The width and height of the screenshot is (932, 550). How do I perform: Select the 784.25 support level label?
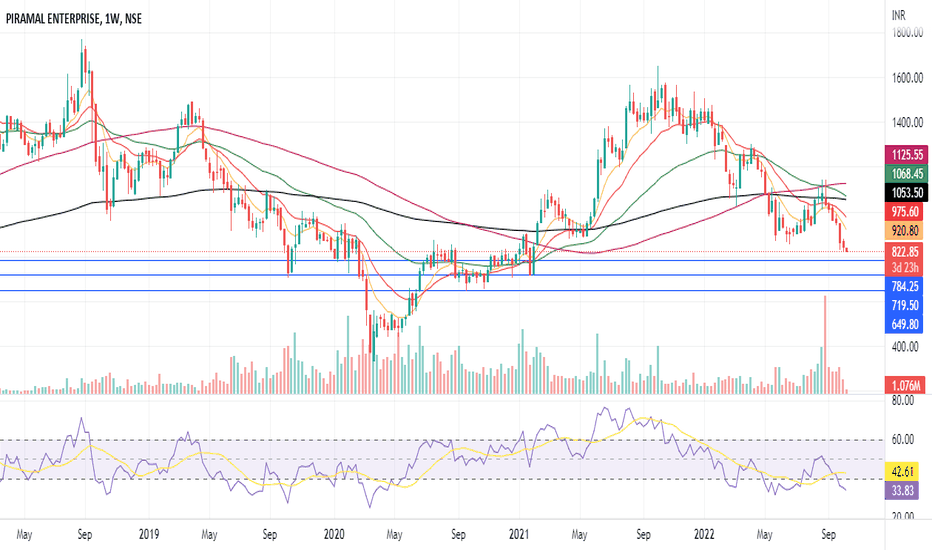[904, 287]
